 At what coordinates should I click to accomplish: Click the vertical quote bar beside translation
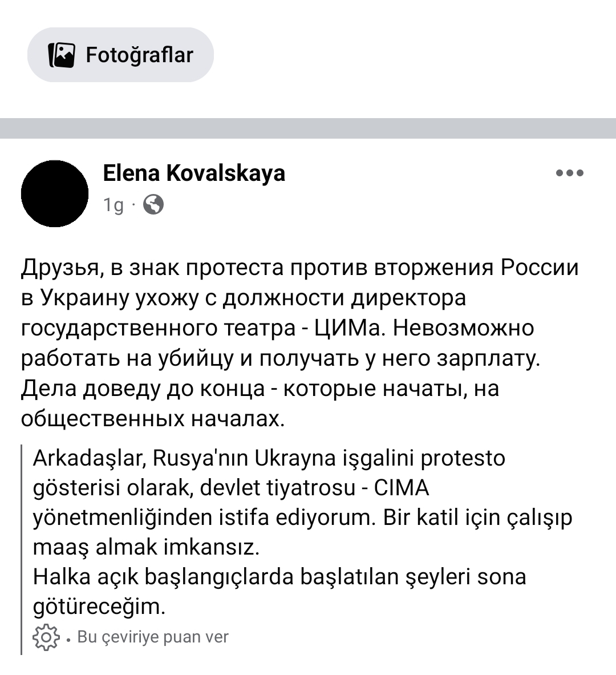coord(22,548)
